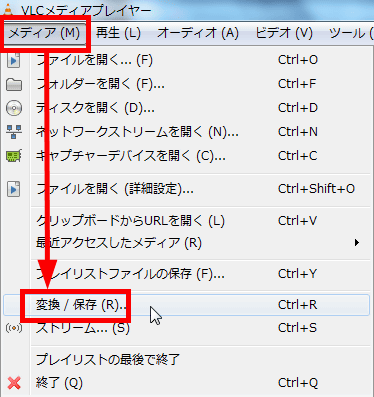
Task: Open the メディア (M) menu
Action: point(44,33)
